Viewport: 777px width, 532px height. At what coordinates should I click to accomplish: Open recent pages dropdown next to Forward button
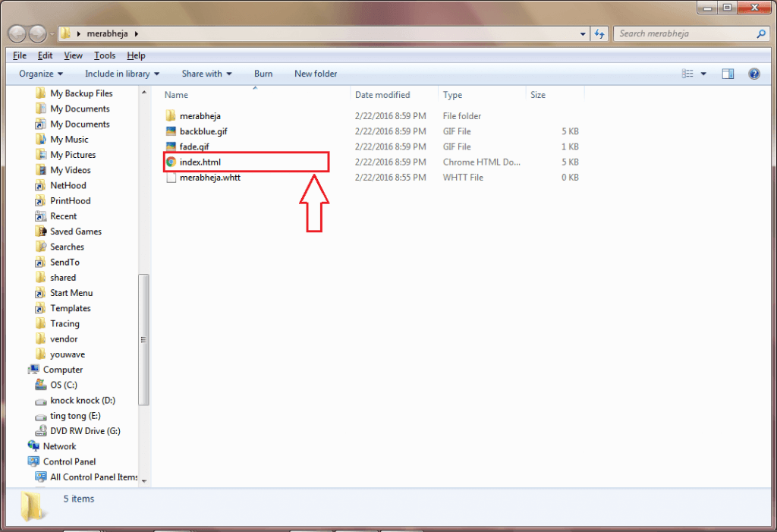click(52, 33)
